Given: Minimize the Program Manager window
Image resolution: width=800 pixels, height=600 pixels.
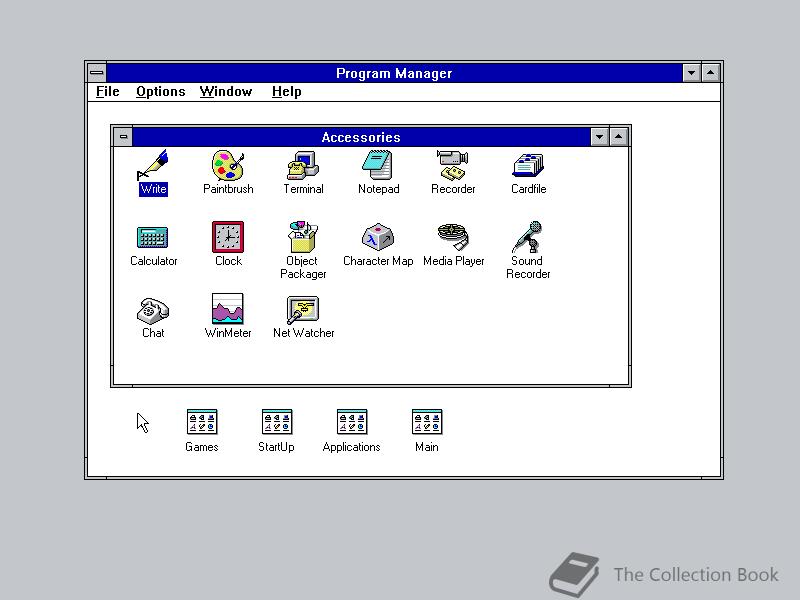Looking at the screenshot, I should tap(691, 73).
